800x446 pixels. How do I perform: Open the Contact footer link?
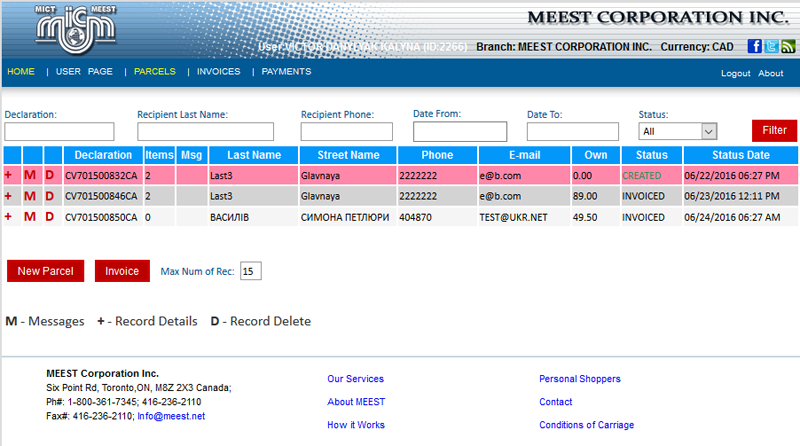(556, 402)
